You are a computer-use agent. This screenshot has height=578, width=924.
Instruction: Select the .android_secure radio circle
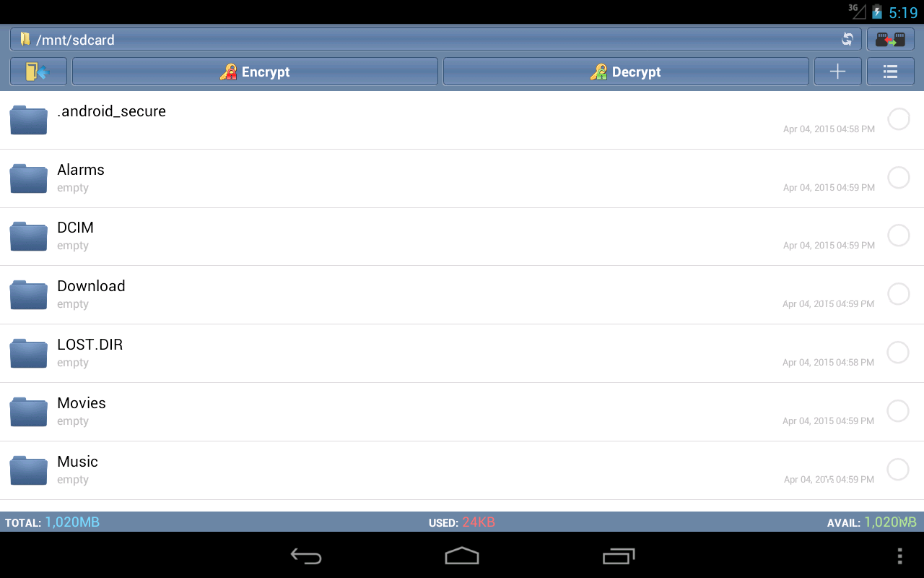(898, 119)
